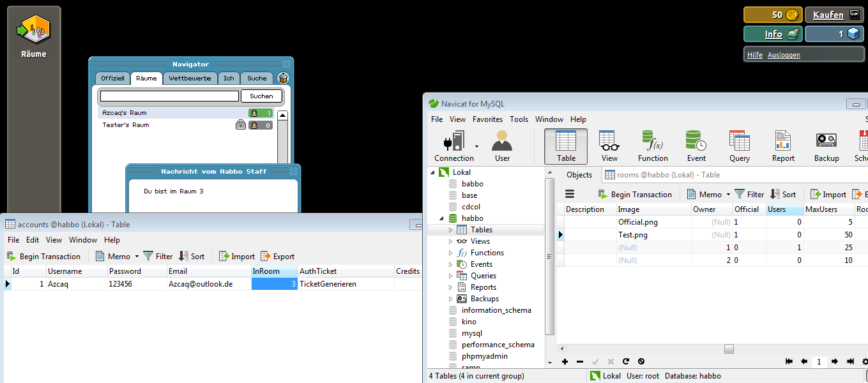Click the Kaufen button
Screen dimensions: 868x383
point(834,15)
